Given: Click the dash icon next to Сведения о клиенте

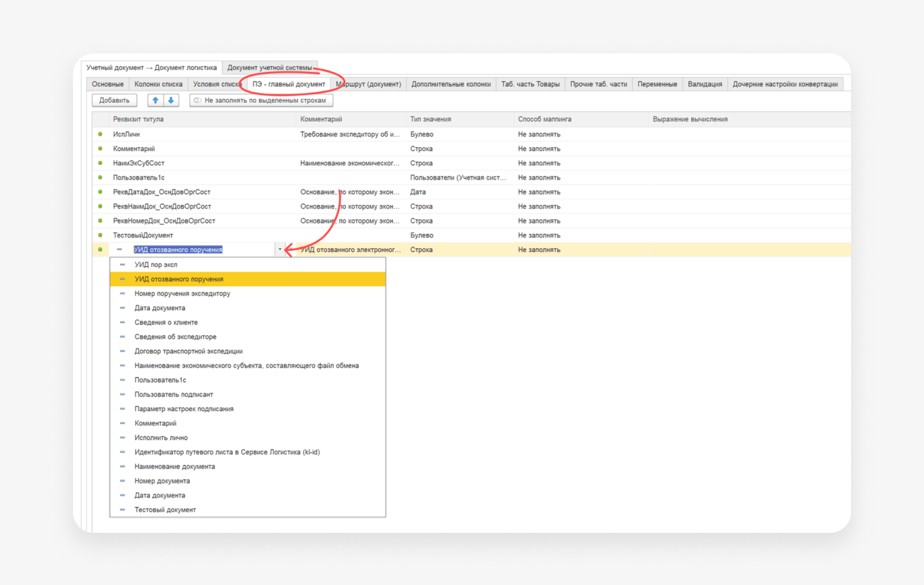Looking at the screenshot, I should tap(123, 322).
